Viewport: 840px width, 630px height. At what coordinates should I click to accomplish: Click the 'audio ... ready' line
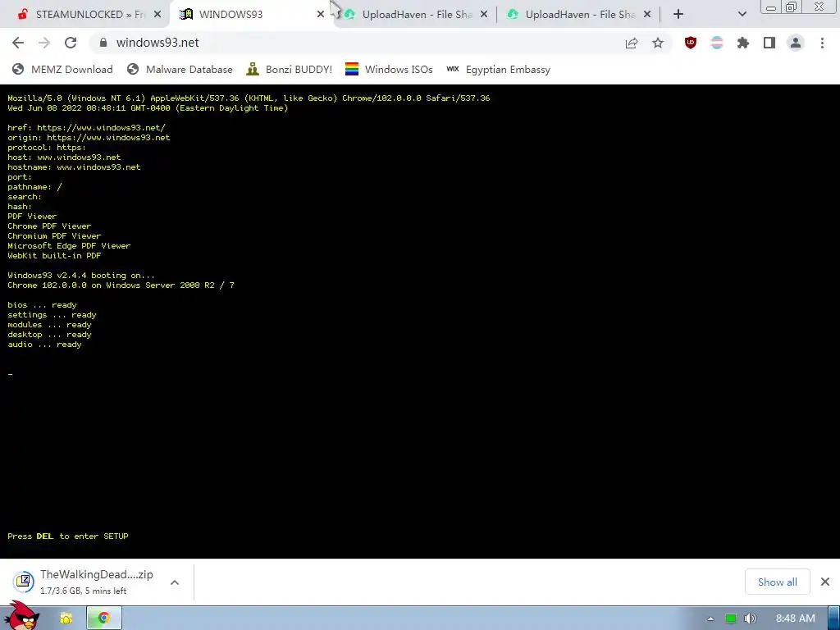coord(44,345)
